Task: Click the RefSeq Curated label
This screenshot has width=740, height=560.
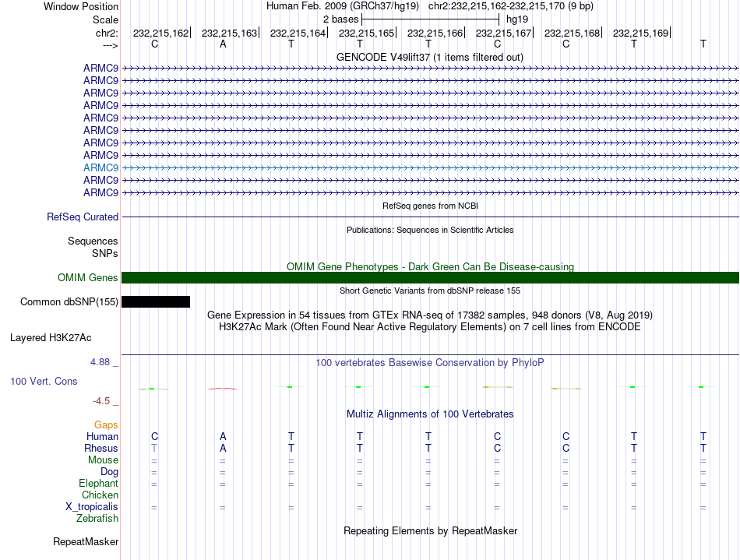Action: point(82,217)
